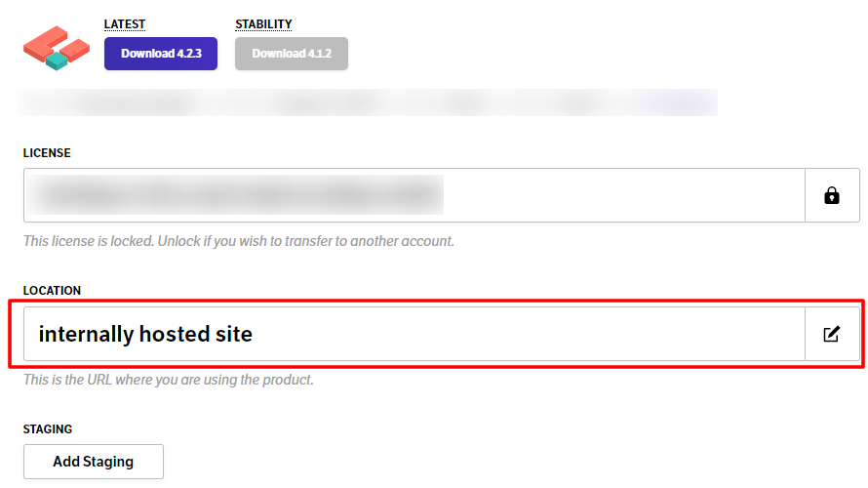
Task: Select the leftmost blurred navigation bar item
Action: (130, 103)
